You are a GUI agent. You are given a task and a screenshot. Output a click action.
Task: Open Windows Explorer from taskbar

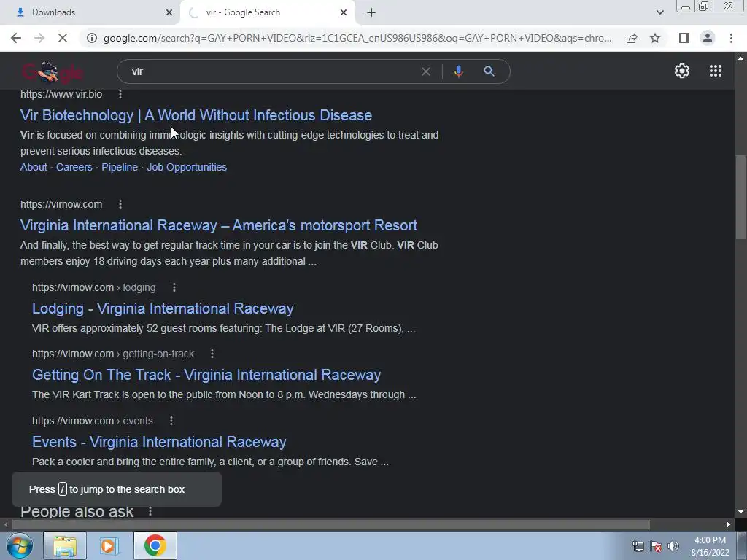(65, 545)
